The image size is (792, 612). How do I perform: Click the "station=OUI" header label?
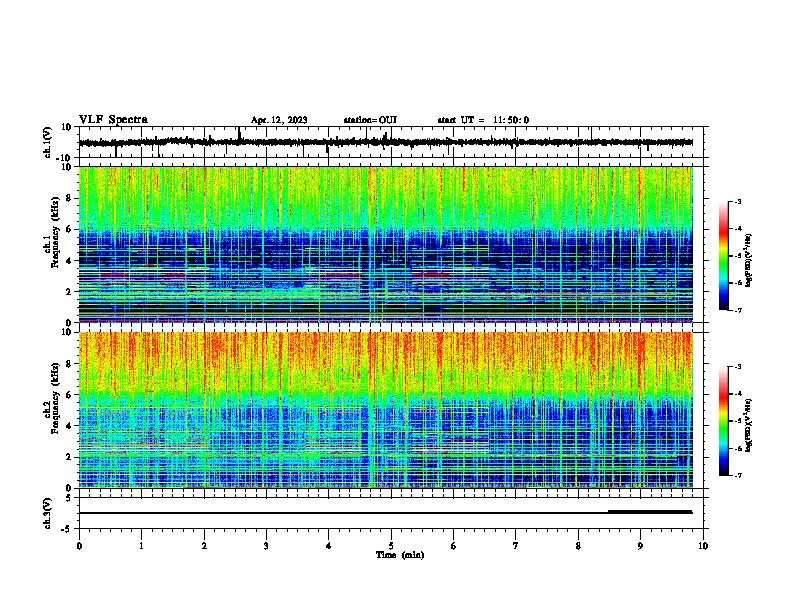(370, 120)
